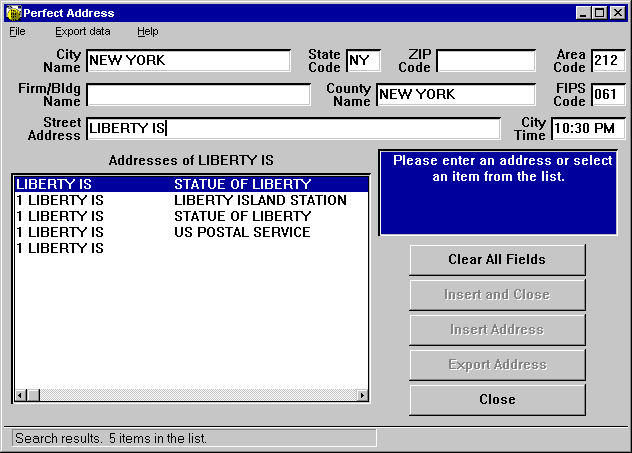
Task: Select the 1 LIBERTY IS STATUE OF LIBERTY row
Action: pyautogui.click(x=191, y=216)
